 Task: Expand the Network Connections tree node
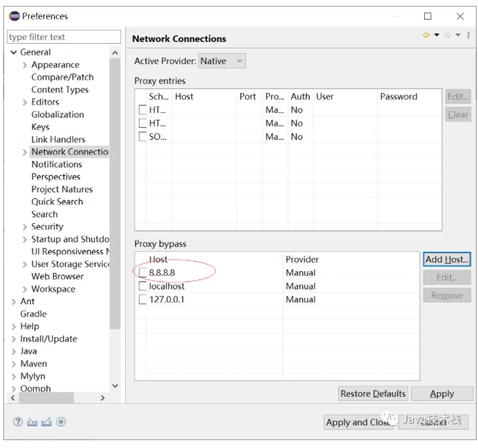point(25,152)
